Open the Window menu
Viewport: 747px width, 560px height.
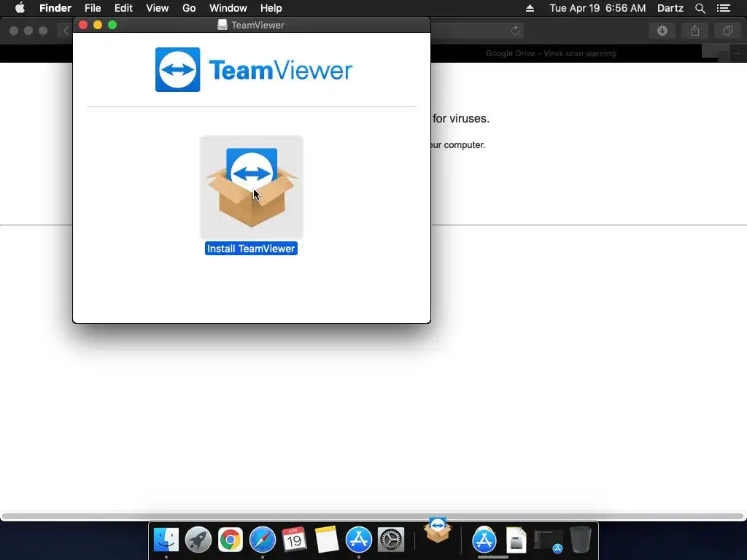[x=228, y=8]
